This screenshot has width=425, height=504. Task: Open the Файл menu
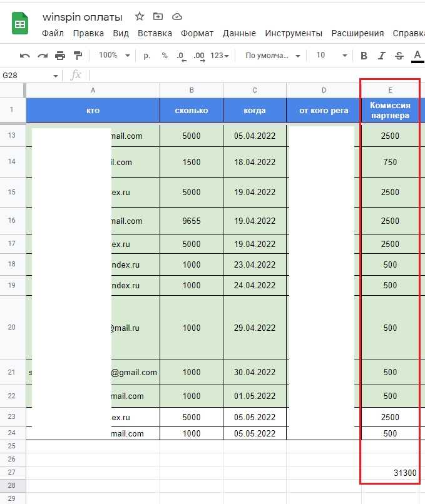tap(53, 33)
